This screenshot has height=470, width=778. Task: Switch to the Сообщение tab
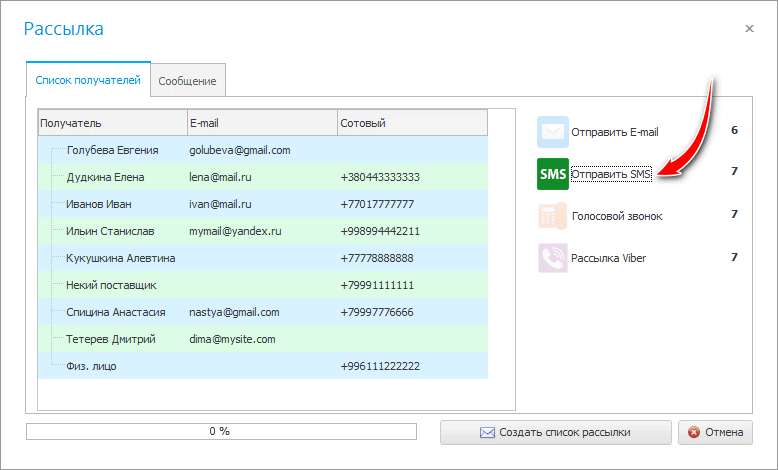(x=188, y=81)
